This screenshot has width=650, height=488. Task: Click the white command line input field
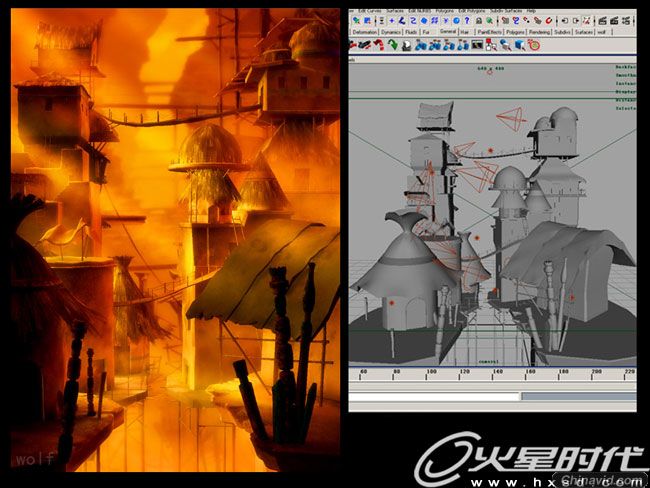(434, 396)
